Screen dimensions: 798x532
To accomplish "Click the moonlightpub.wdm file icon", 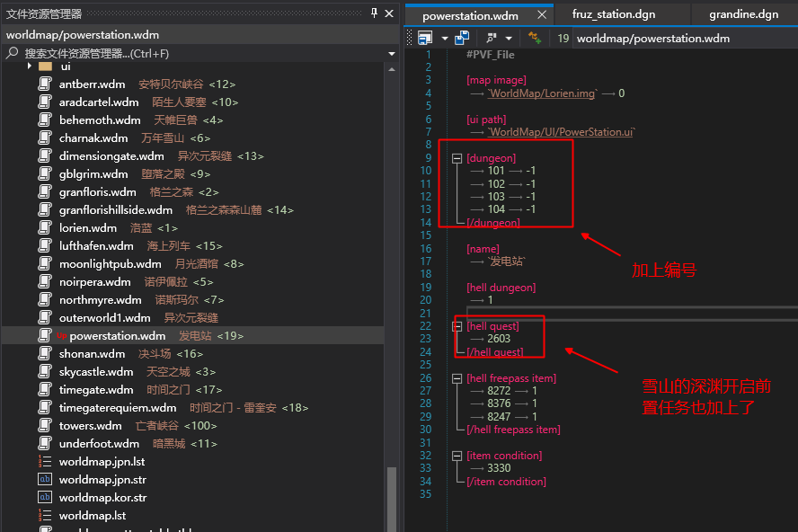I will pyautogui.click(x=45, y=263).
